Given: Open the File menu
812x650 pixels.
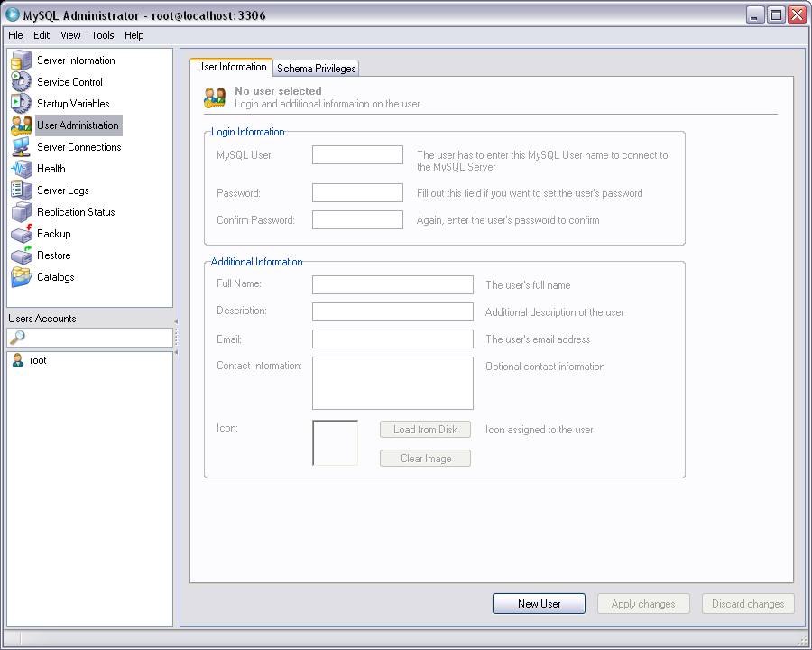Looking at the screenshot, I should tap(15, 35).
